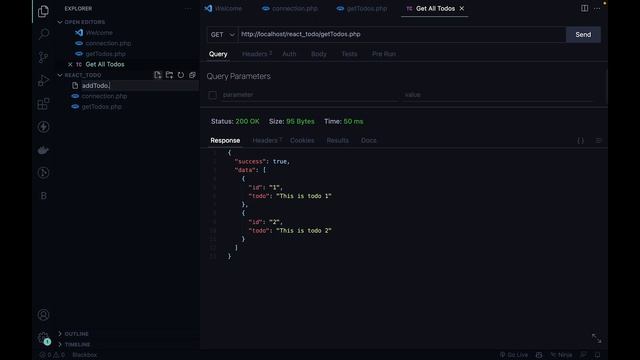Open the response options menu icon

pos(598,141)
